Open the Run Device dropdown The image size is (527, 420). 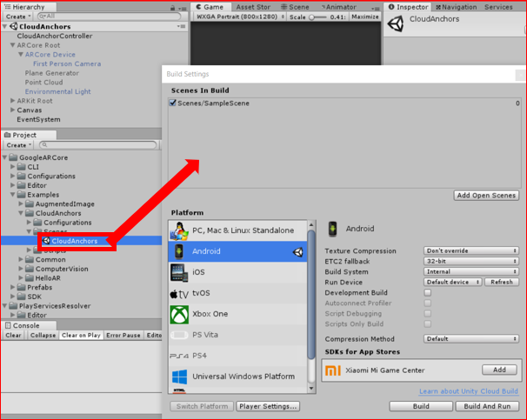[x=453, y=282]
